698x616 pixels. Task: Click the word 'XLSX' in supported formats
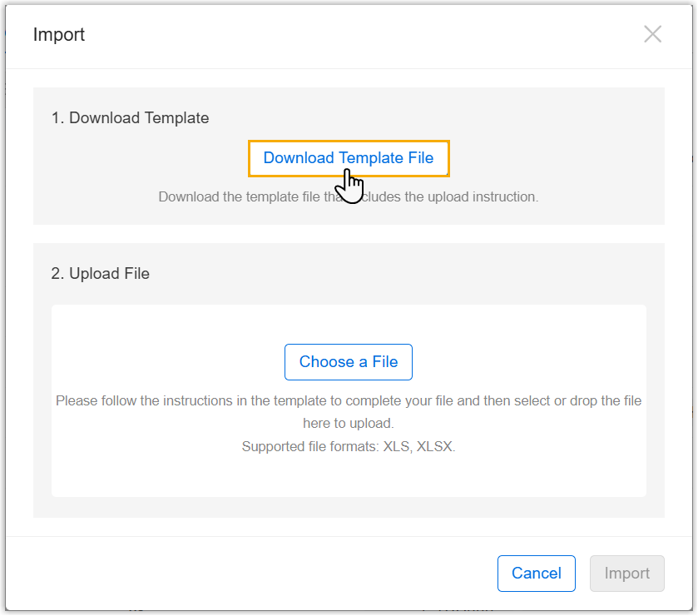point(436,447)
